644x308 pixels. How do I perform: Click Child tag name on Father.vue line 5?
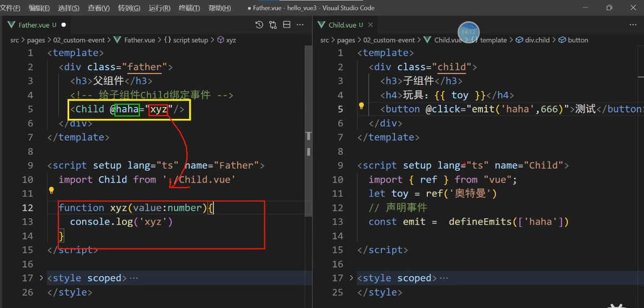(90, 109)
